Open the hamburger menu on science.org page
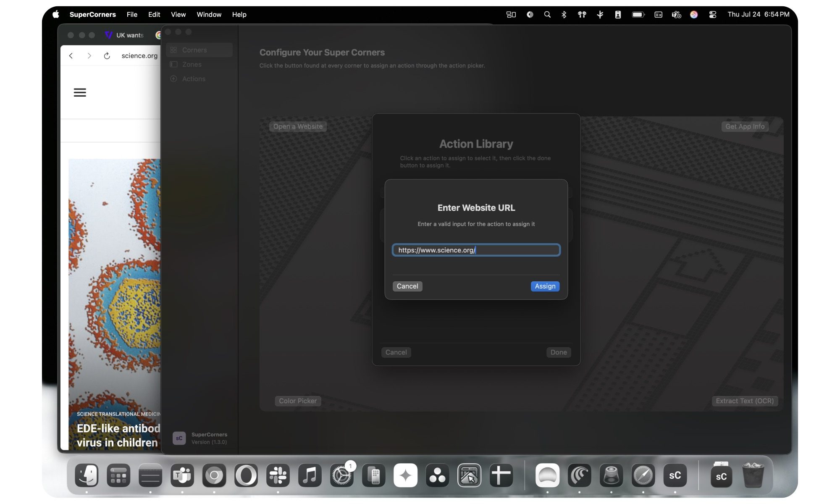The height and width of the screenshot is (504, 840). coord(80,92)
